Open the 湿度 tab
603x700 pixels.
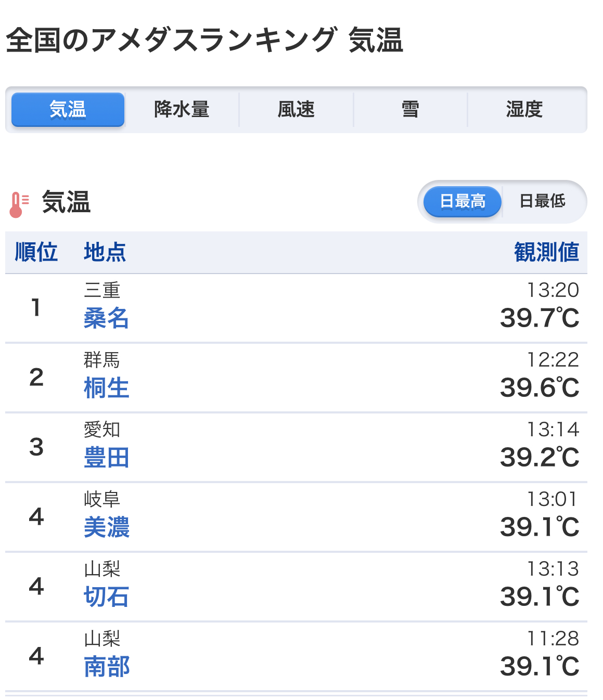(524, 110)
